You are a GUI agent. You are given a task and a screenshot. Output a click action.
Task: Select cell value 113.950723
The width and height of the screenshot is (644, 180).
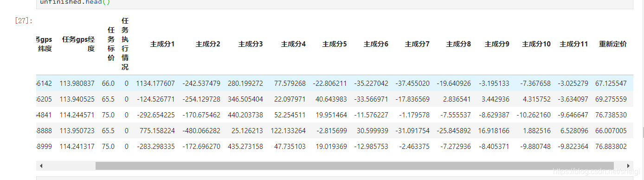click(x=77, y=131)
